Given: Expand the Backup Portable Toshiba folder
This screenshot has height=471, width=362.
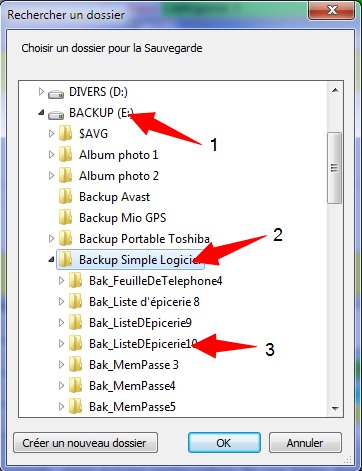Looking at the screenshot, I should pyautogui.click(x=51, y=238).
